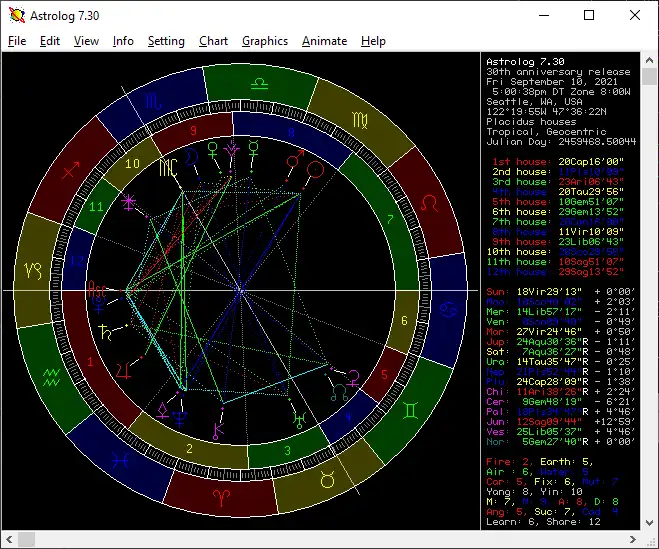
Task: Open the Help menu
Action: 373,41
